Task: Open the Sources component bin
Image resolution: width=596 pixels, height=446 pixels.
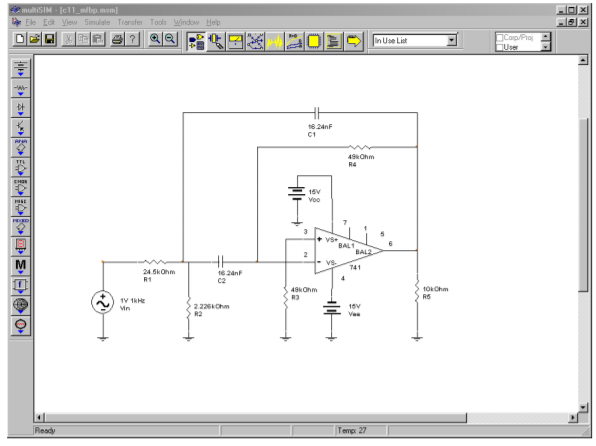Action: tap(21, 68)
